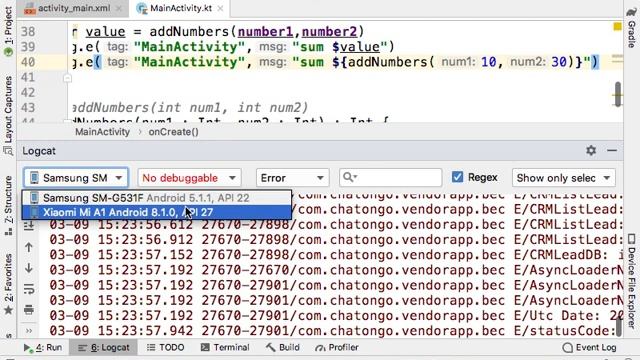Open the Build tool window

282,347
